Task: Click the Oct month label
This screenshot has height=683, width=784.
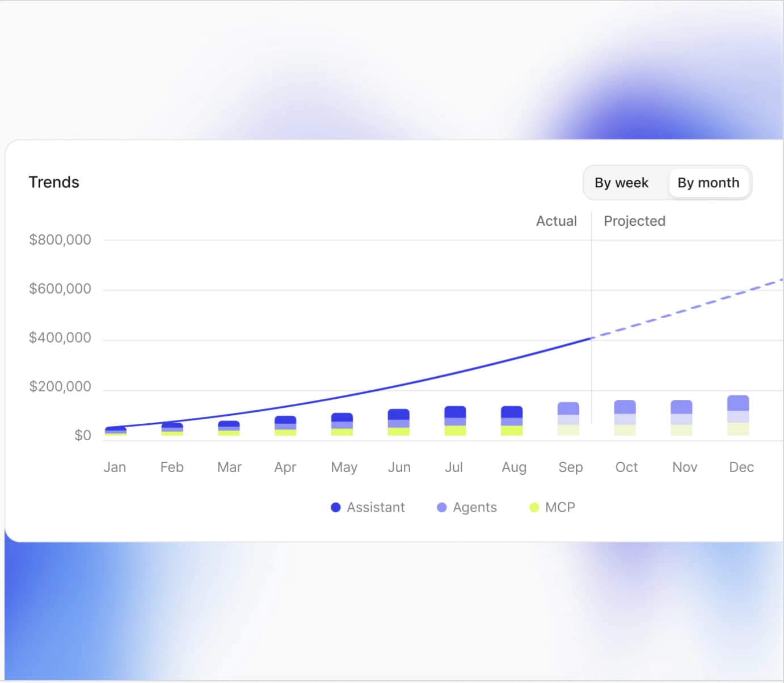Action: click(x=627, y=467)
